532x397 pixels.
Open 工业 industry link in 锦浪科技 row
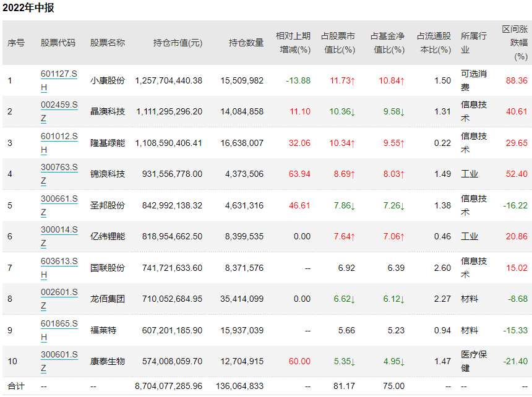click(470, 174)
